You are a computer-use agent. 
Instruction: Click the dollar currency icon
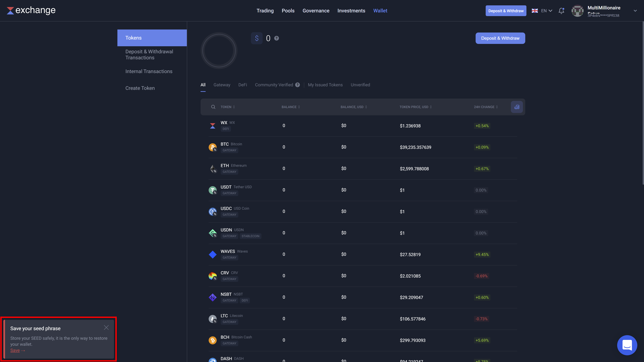click(257, 38)
